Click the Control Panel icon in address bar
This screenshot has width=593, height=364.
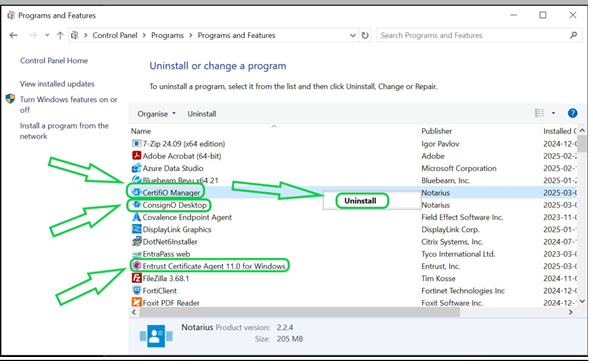(x=75, y=36)
